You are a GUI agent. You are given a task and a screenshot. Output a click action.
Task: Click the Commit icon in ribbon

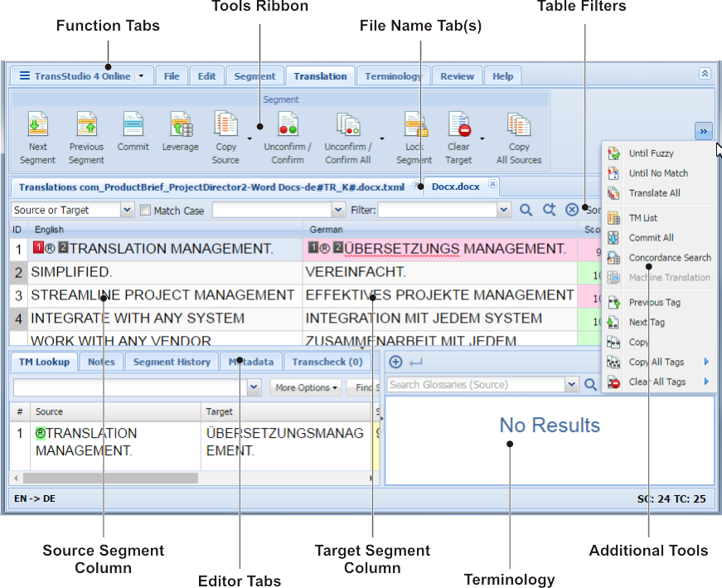(133, 124)
